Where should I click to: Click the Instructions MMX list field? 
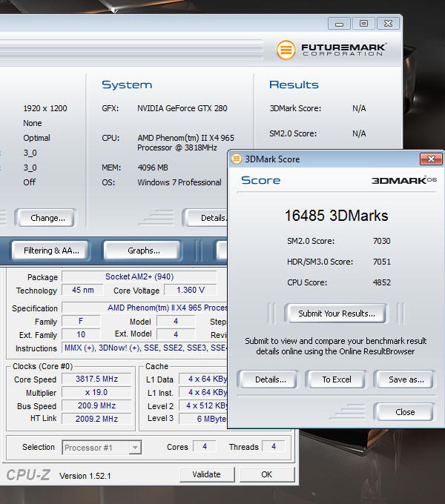point(145,348)
